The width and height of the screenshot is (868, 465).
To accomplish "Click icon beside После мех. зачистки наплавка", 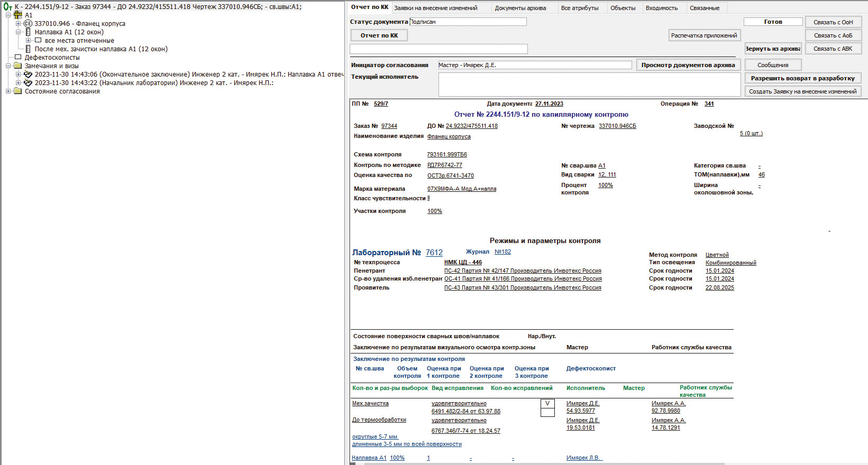I will 28,49.
